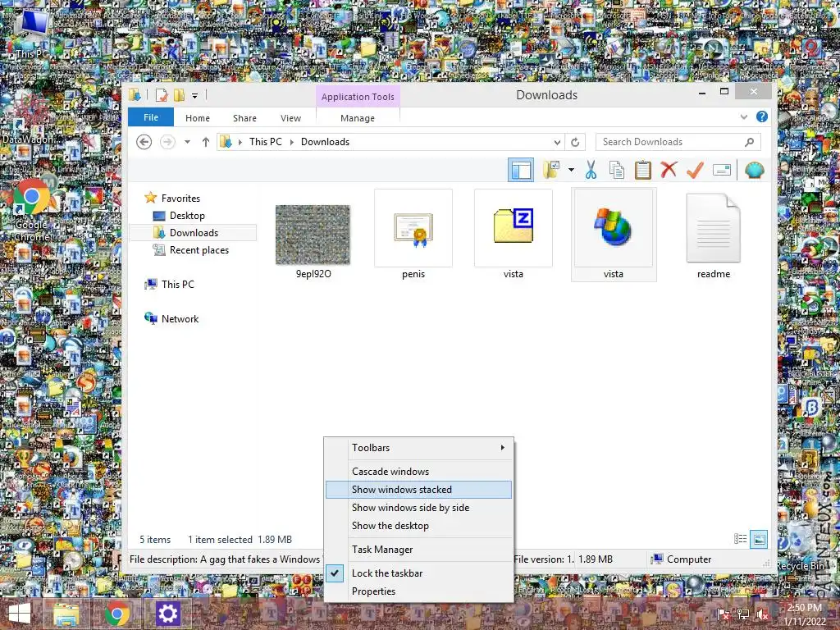840x630 pixels.
Task: Open Properties from taskbar context menu
Action: tap(418, 591)
